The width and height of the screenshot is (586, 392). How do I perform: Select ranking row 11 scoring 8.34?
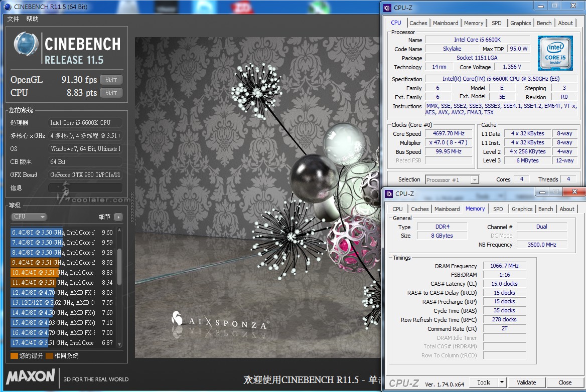pos(62,283)
